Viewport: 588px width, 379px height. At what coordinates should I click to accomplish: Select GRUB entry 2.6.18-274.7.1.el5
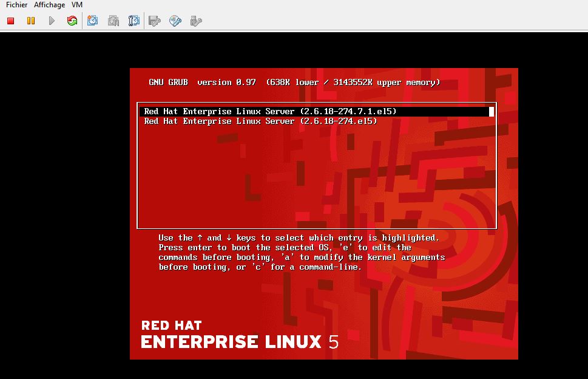pos(317,111)
